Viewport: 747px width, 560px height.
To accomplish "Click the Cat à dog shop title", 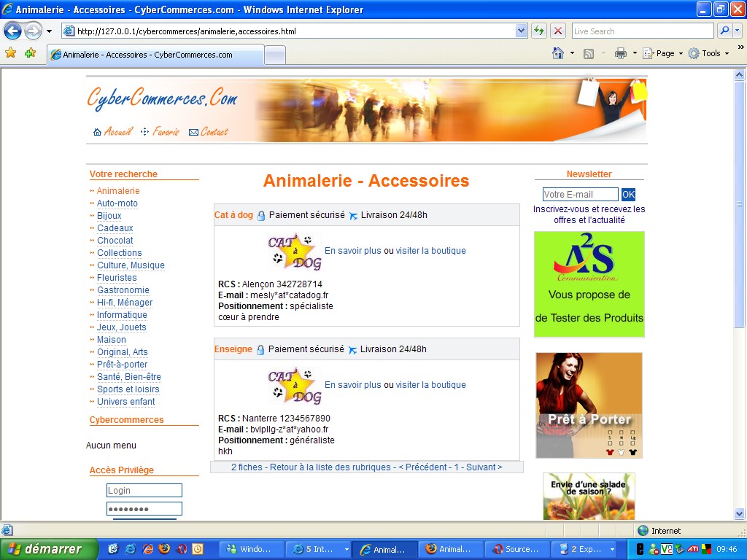I will (x=233, y=215).
